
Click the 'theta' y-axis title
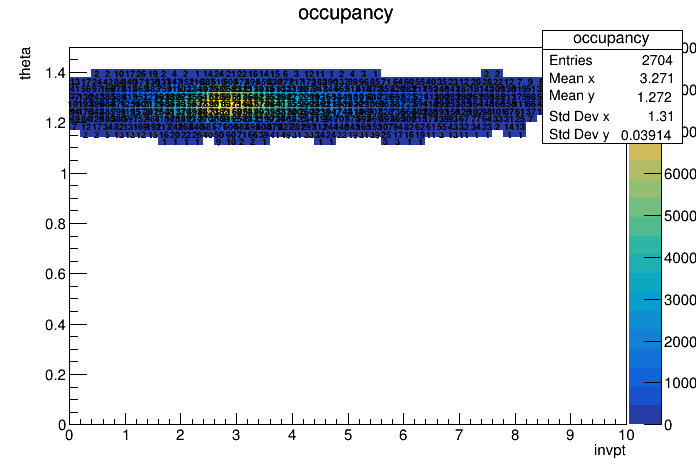(x=25, y=63)
